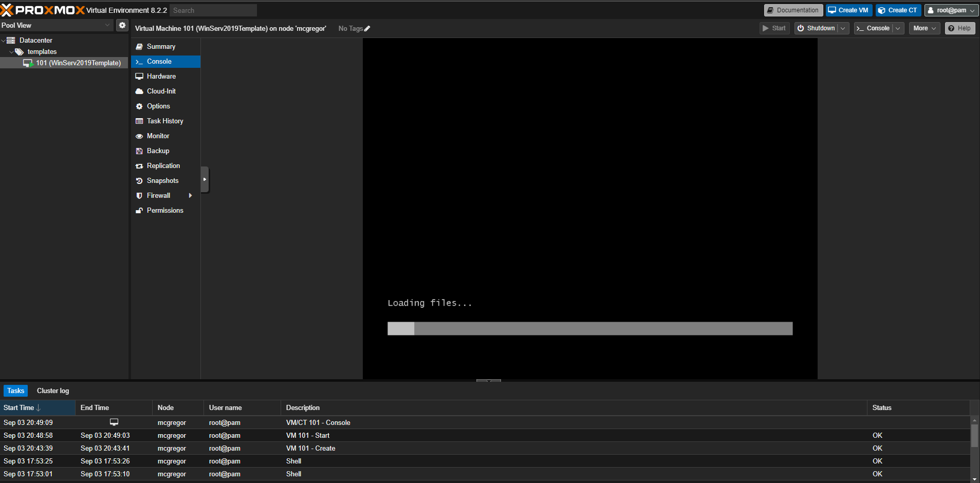This screenshot has height=483, width=980.
Task: Sort by the User name column header
Action: (x=242, y=408)
